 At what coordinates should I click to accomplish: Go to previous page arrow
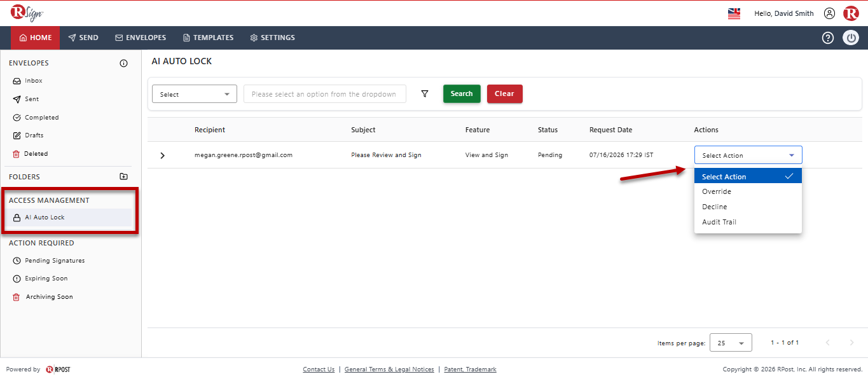[x=827, y=343]
